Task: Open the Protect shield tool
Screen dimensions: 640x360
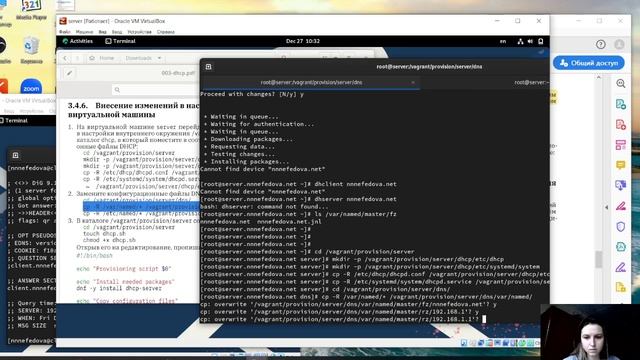Action: click(620, 227)
